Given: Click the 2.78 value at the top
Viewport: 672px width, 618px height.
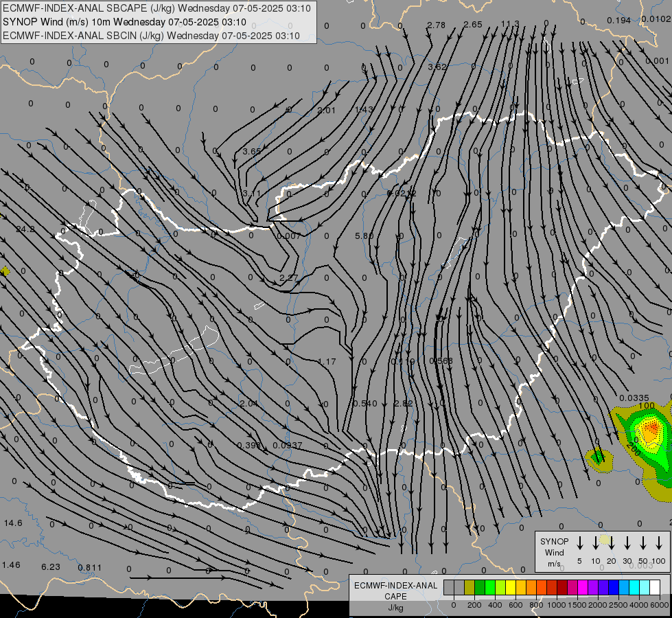Looking at the screenshot, I should tap(437, 25).
